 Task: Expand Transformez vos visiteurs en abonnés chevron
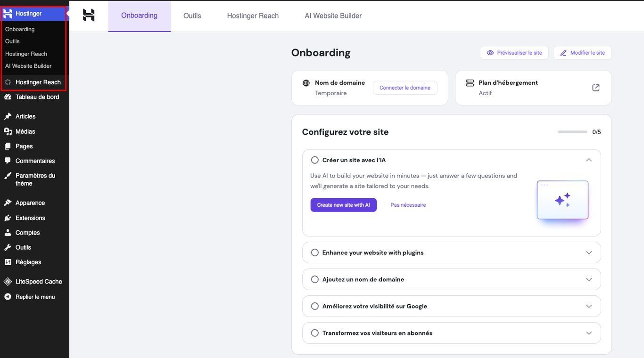[x=589, y=333]
